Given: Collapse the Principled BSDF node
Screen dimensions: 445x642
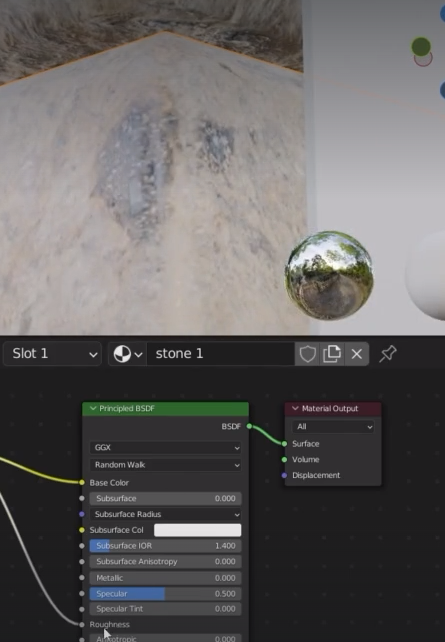Looking at the screenshot, I should (93, 408).
